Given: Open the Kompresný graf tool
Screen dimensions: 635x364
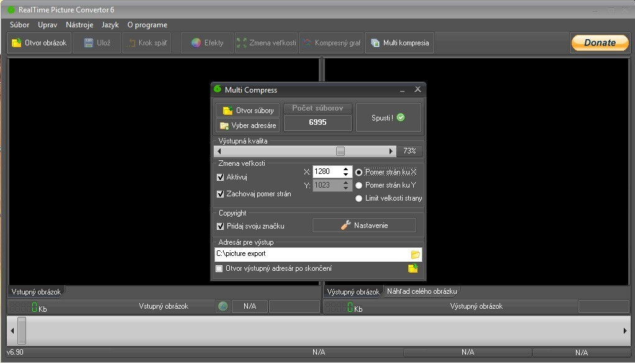Looking at the screenshot, I should [332, 43].
